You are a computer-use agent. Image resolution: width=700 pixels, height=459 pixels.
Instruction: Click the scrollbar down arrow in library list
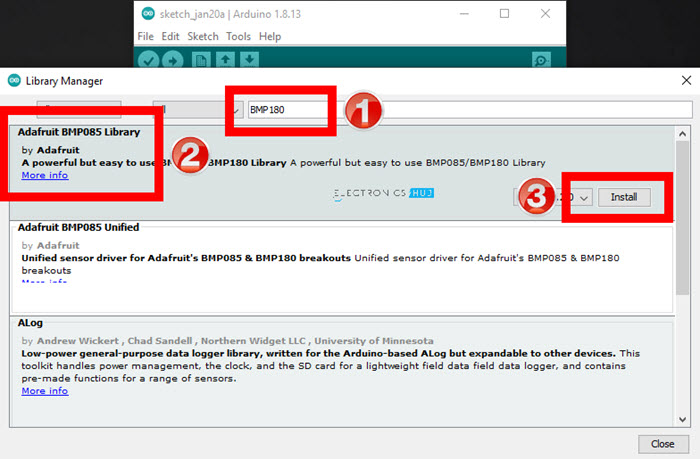pyautogui.click(x=682, y=419)
